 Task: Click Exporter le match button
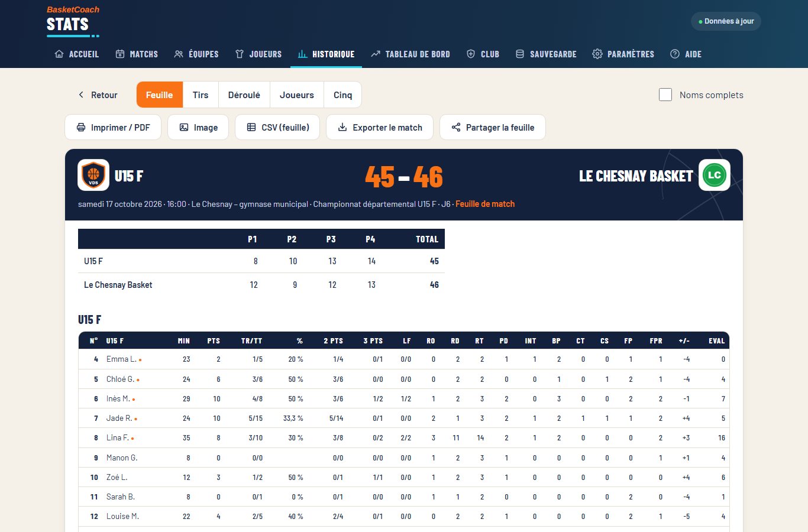coord(380,127)
